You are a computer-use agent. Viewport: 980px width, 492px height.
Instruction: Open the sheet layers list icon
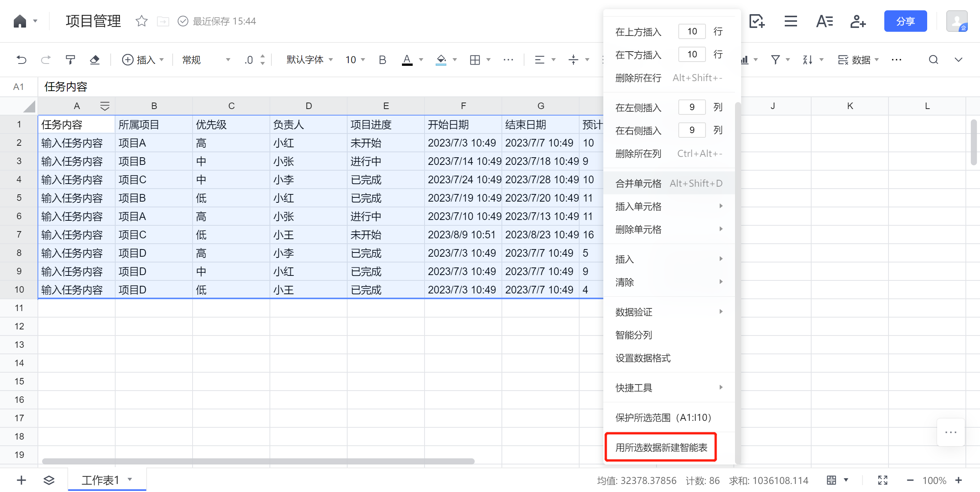click(49, 480)
